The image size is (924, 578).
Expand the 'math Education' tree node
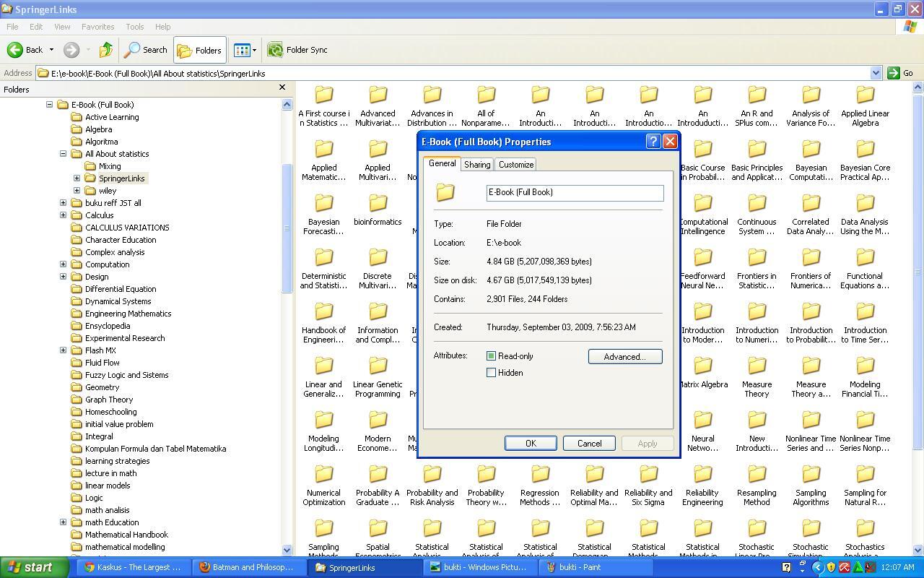(x=63, y=522)
